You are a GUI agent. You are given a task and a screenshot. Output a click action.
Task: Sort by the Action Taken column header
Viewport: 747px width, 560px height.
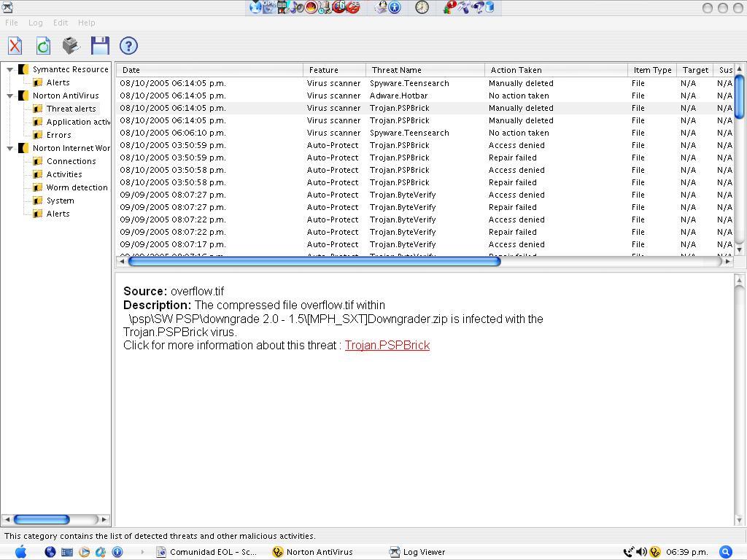[x=557, y=70]
